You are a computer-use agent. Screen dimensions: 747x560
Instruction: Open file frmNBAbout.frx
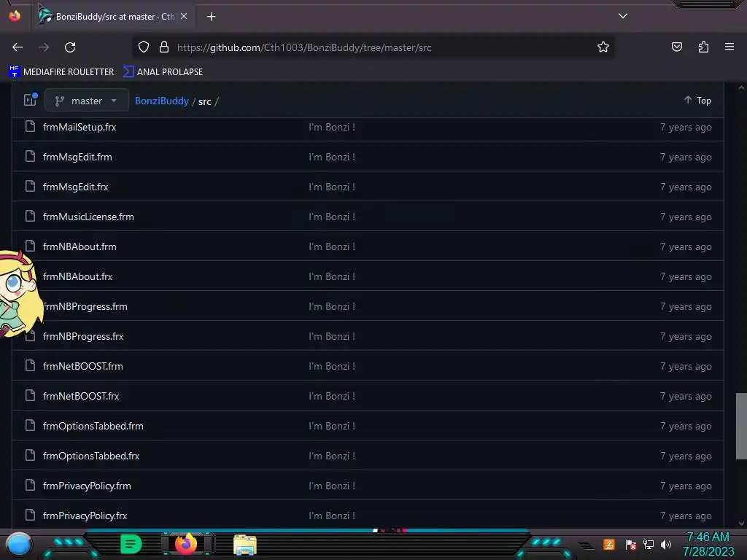pyautogui.click(x=77, y=276)
